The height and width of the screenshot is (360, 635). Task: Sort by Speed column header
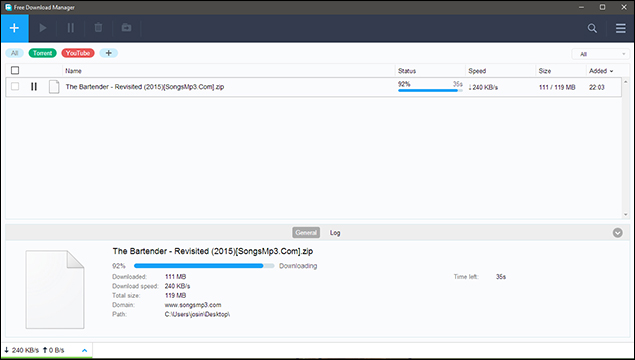pos(477,71)
